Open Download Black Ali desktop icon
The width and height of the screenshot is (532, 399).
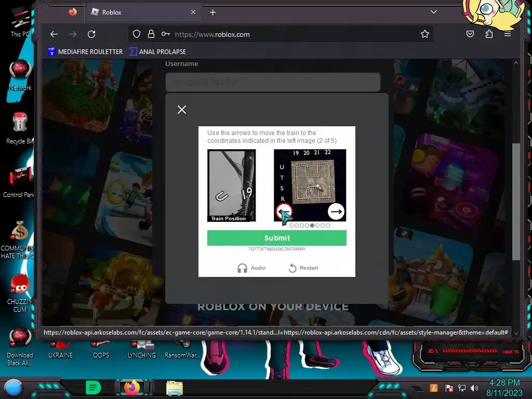[x=20, y=347]
